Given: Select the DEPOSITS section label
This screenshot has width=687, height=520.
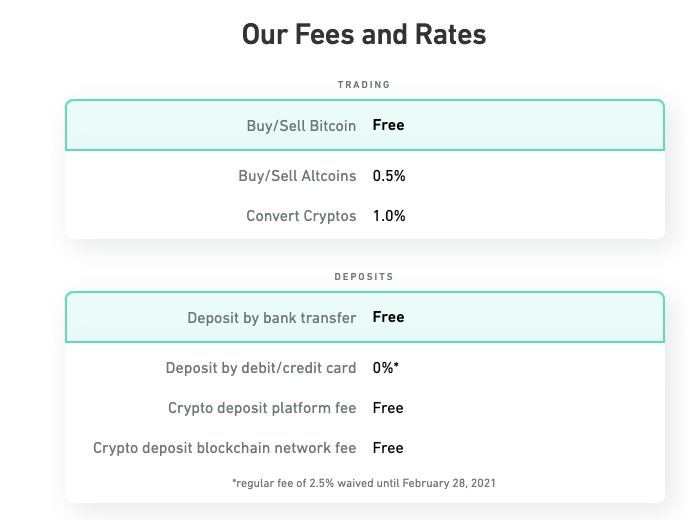Looking at the screenshot, I should pos(364,277).
